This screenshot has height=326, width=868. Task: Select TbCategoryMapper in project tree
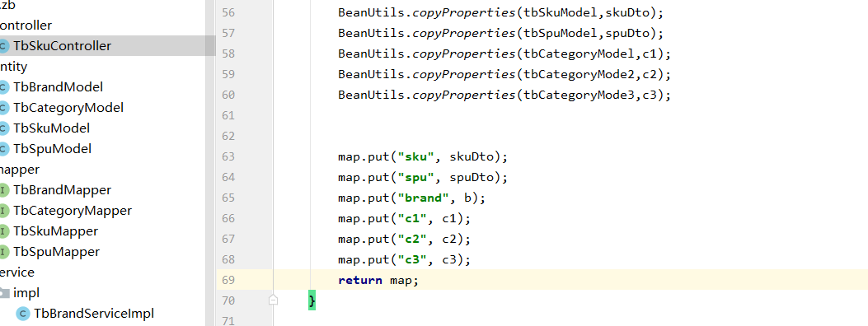point(73,211)
